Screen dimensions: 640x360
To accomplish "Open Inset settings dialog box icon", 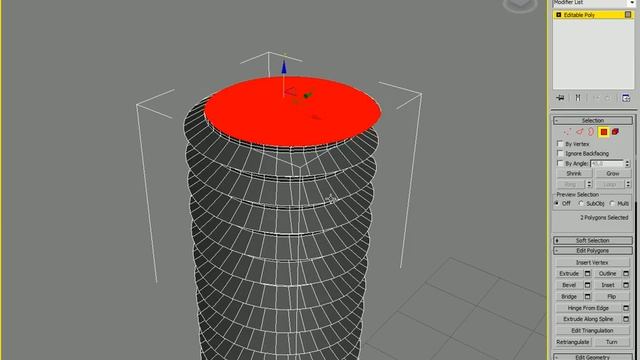I will click(626, 285).
